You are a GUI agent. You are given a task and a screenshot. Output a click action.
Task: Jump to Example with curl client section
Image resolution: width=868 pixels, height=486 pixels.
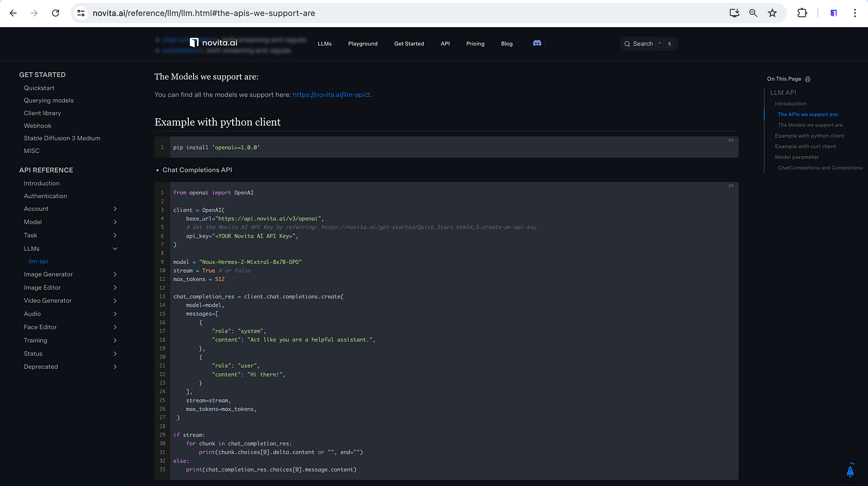[x=805, y=146]
